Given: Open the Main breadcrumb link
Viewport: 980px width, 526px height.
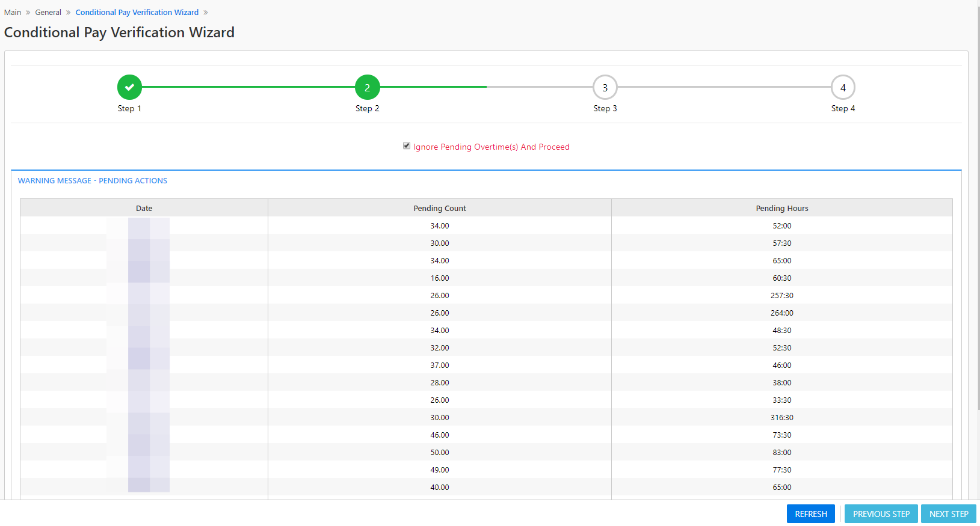Looking at the screenshot, I should pos(13,13).
